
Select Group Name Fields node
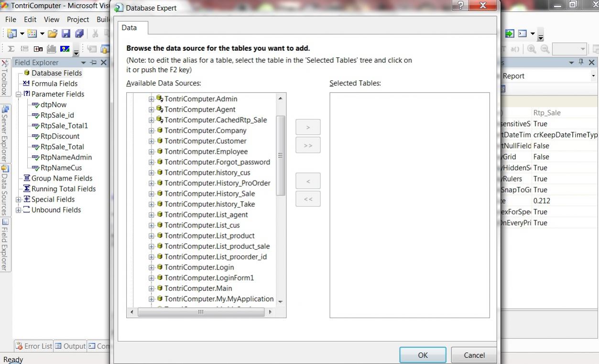[62, 178]
